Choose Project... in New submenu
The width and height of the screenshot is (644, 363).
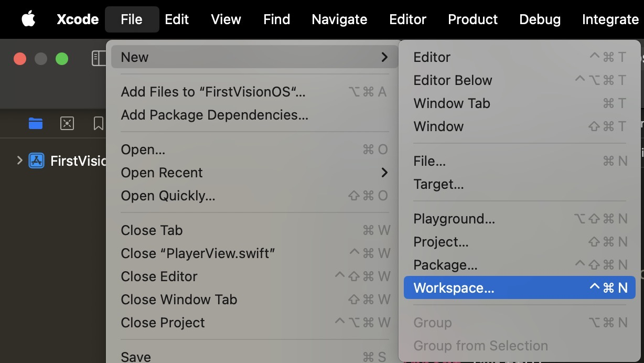coord(520,242)
